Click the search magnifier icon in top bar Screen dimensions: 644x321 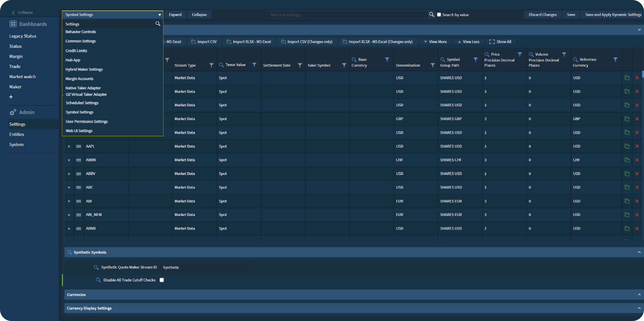432,15
